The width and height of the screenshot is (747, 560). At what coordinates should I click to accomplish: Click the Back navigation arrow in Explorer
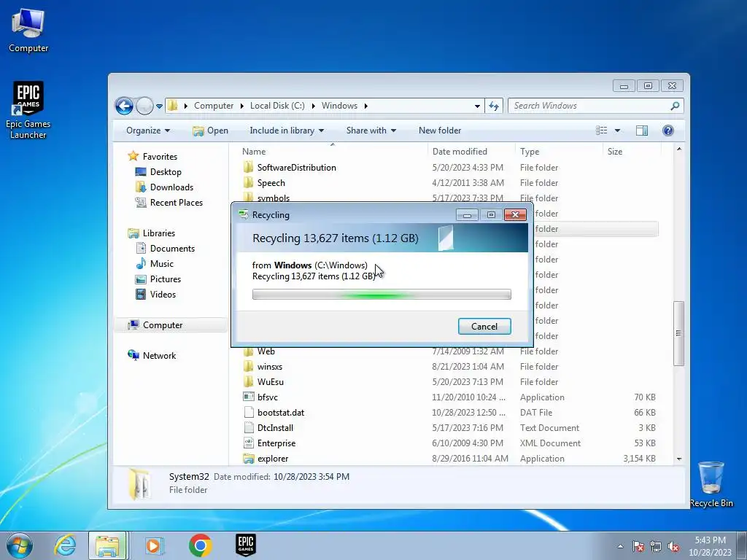click(x=124, y=106)
